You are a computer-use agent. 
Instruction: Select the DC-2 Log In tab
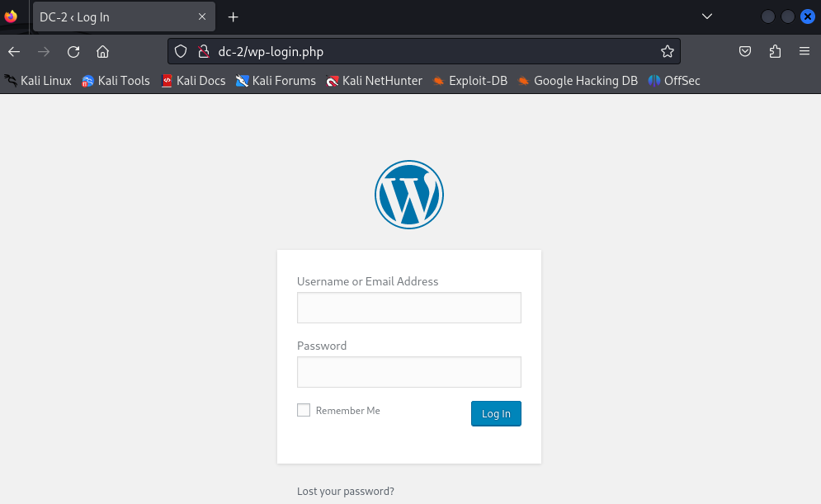click(x=124, y=16)
